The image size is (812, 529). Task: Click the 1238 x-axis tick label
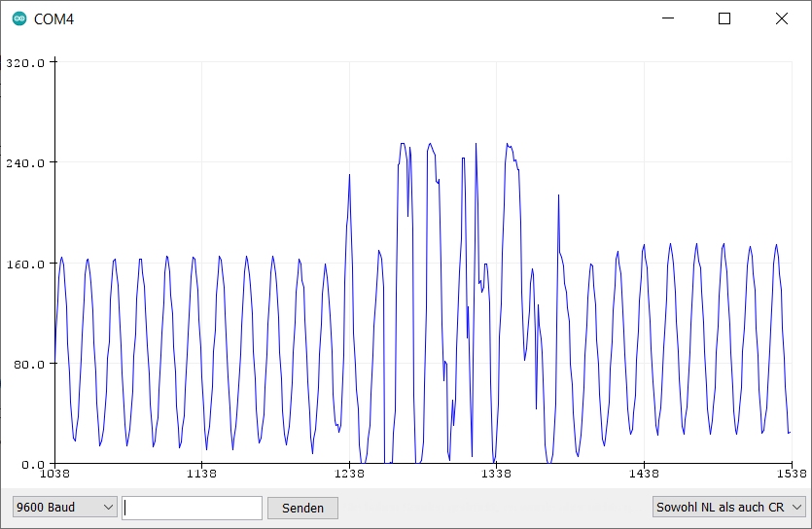point(349,476)
